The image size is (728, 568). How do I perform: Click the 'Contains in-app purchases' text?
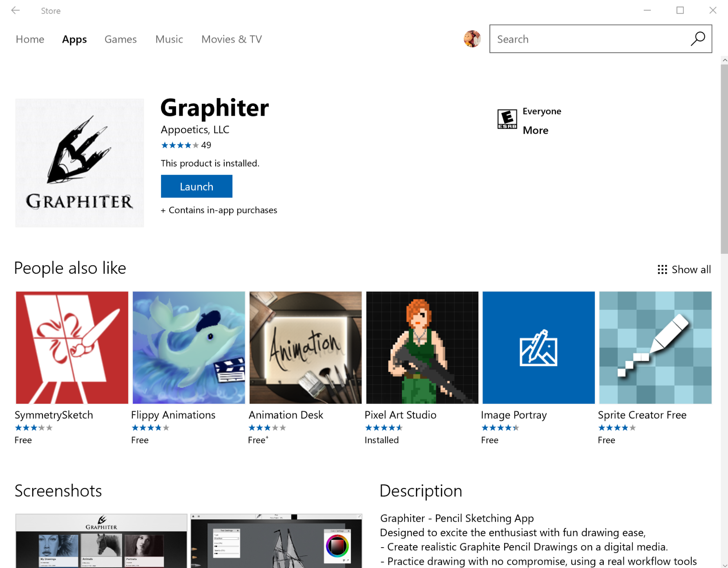(223, 210)
